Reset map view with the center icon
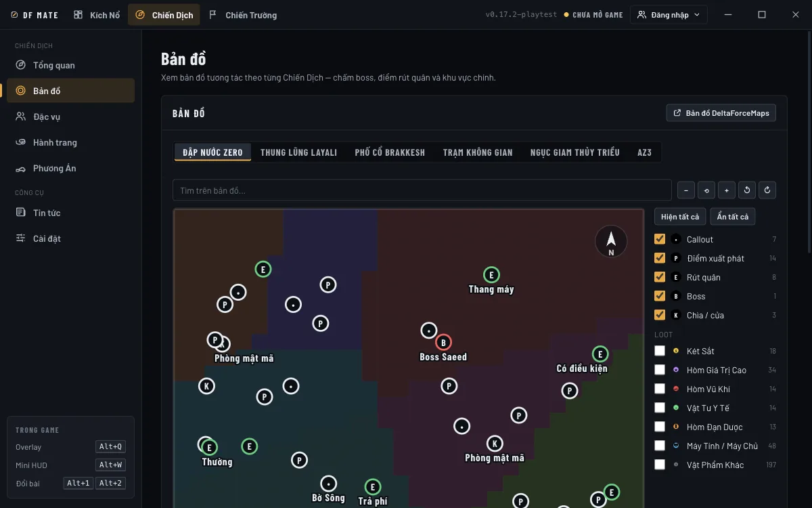 706,190
